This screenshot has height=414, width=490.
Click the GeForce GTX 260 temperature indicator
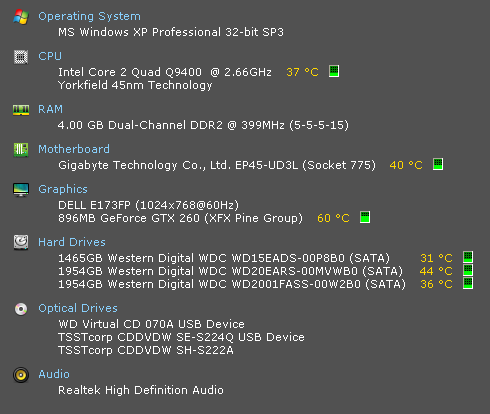point(365,217)
